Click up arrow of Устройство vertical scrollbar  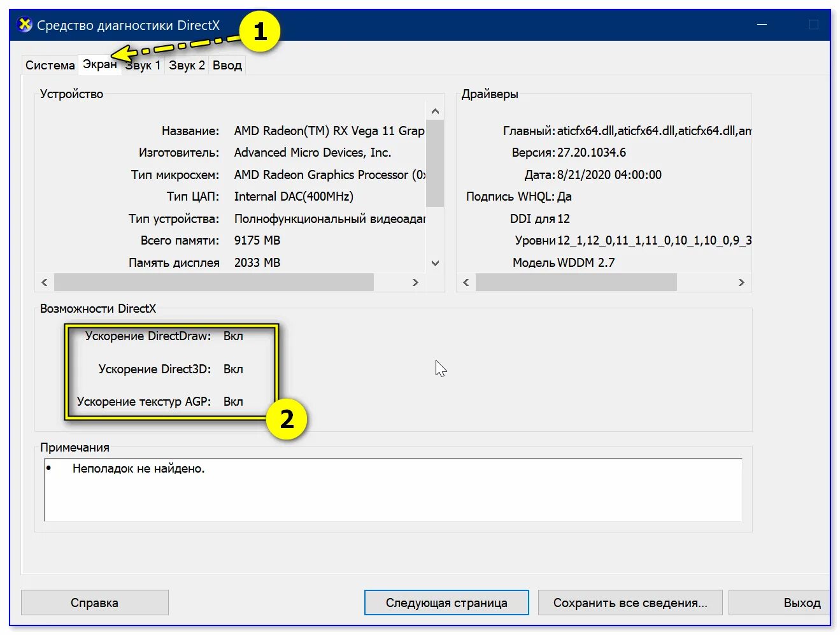435,111
